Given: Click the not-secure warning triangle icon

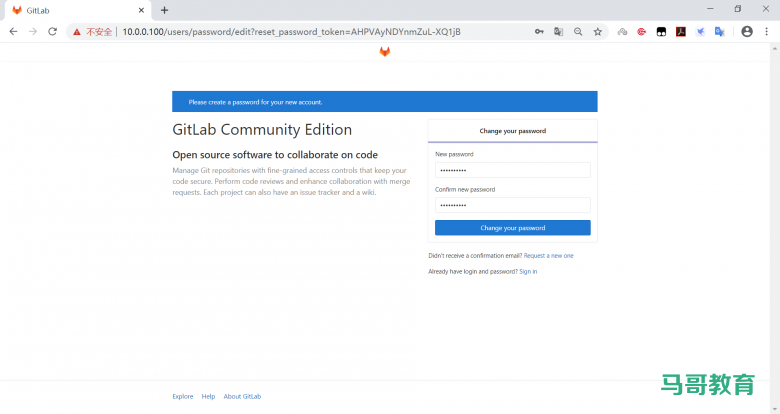Looking at the screenshot, I should pyautogui.click(x=77, y=32).
